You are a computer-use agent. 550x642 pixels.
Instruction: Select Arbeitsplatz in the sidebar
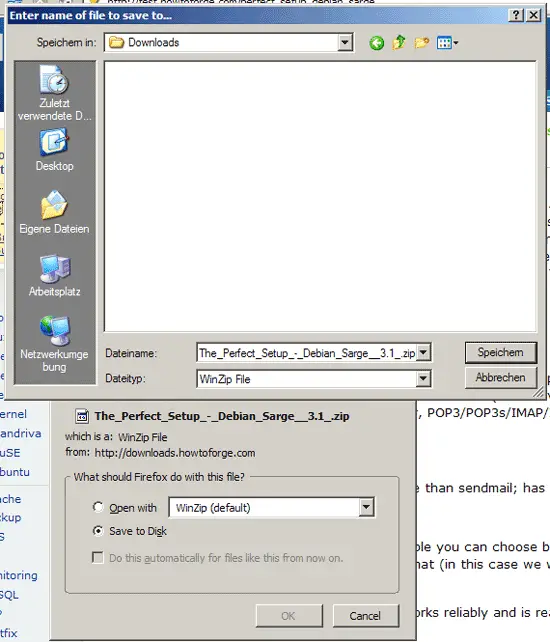54,276
